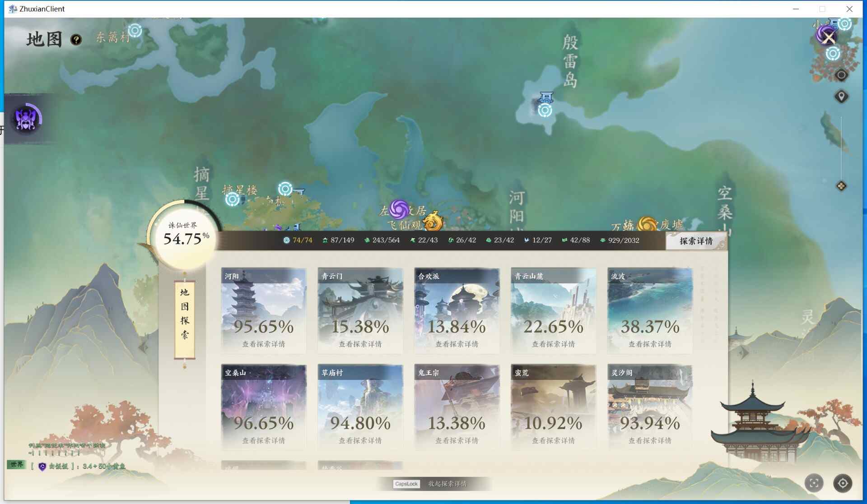This screenshot has height=504, width=867.
Task: Collapse the panel via 收起探索详情
Action: [447, 484]
